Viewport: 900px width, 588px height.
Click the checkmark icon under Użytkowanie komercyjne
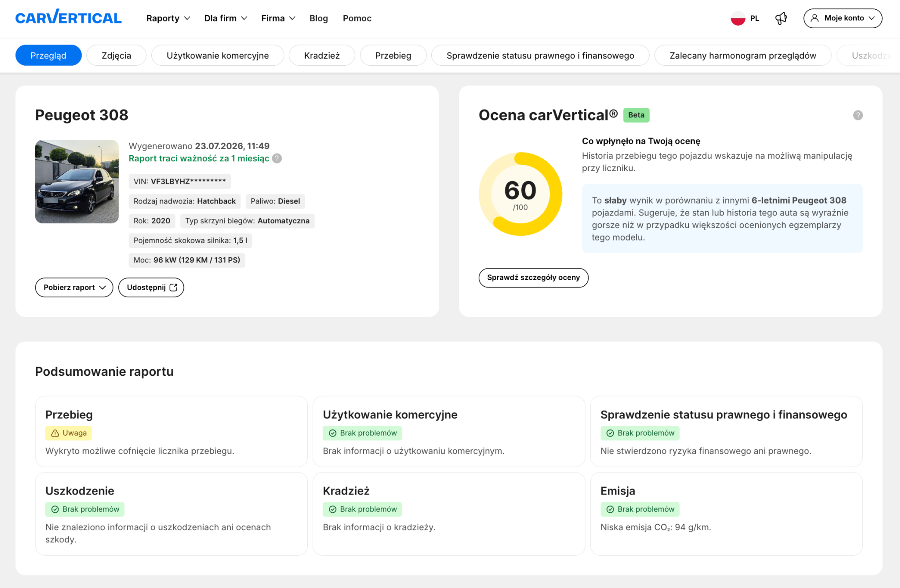tap(332, 433)
